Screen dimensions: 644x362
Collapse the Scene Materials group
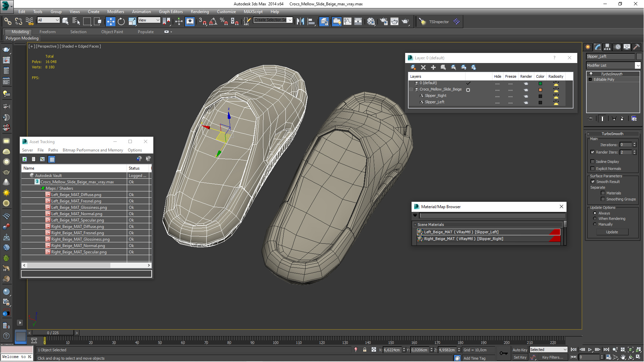(x=415, y=225)
